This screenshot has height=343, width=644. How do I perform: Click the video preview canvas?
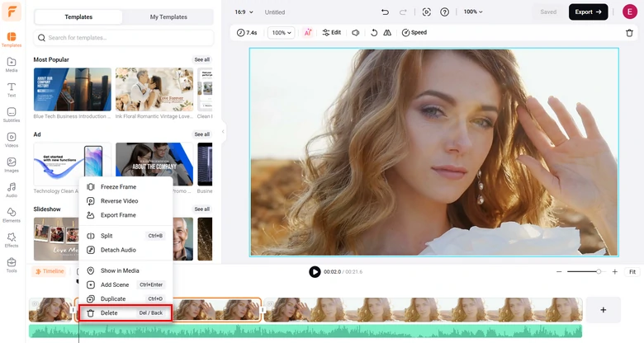pyautogui.click(x=433, y=153)
